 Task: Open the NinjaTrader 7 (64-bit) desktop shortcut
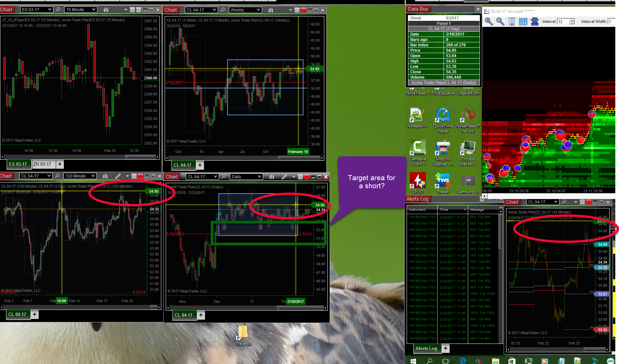coord(468,120)
